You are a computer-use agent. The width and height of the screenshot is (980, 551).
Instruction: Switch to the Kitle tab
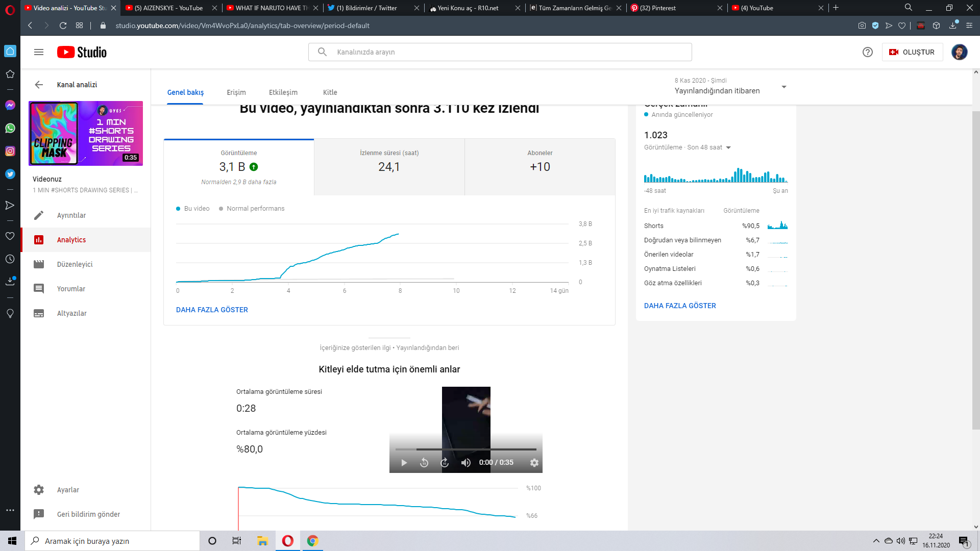pos(330,92)
